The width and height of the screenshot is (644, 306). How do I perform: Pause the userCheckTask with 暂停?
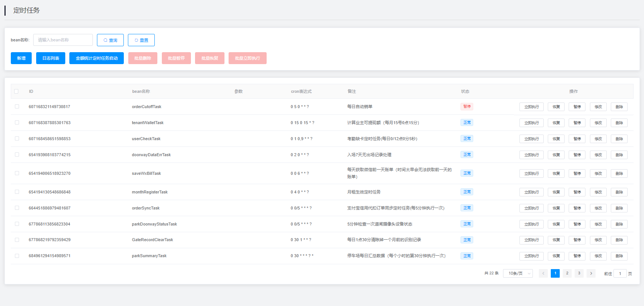(x=577, y=139)
